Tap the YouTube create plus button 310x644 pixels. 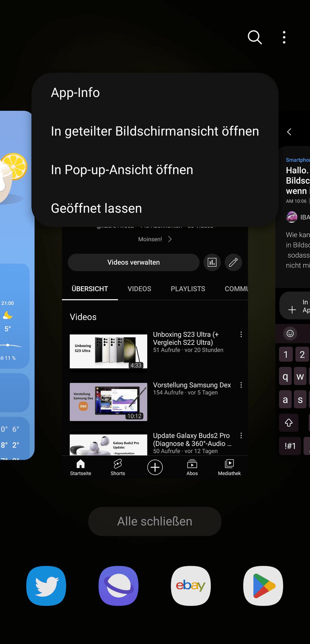155,467
